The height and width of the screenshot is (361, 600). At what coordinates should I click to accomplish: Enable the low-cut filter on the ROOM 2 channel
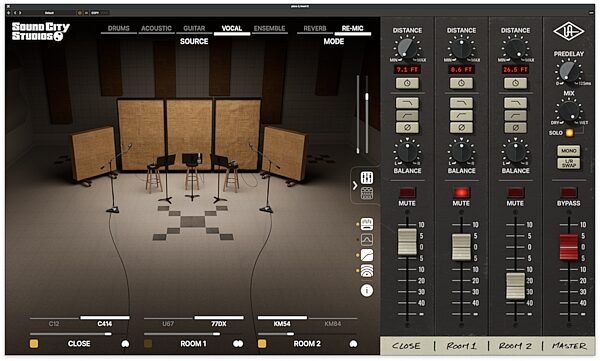pyautogui.click(x=515, y=115)
